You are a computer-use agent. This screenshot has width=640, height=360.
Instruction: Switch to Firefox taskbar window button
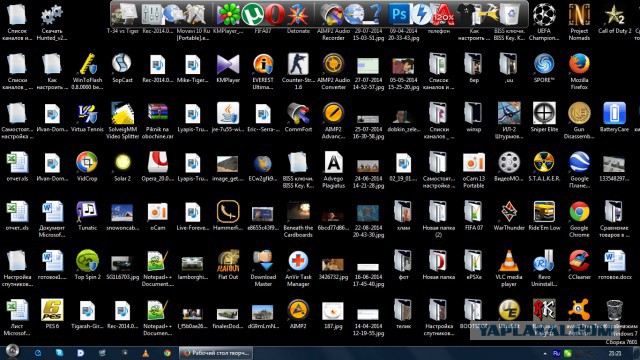[216, 353]
